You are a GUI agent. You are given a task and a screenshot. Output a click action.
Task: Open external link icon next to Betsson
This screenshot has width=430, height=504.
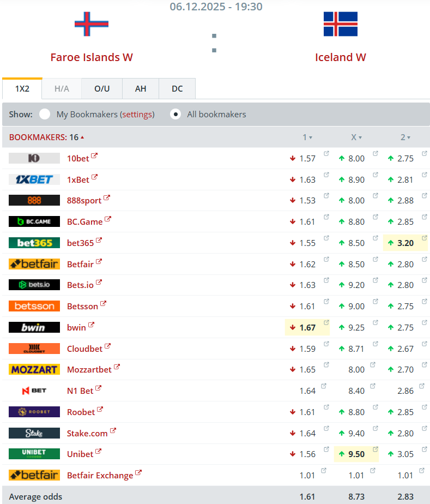103,304
